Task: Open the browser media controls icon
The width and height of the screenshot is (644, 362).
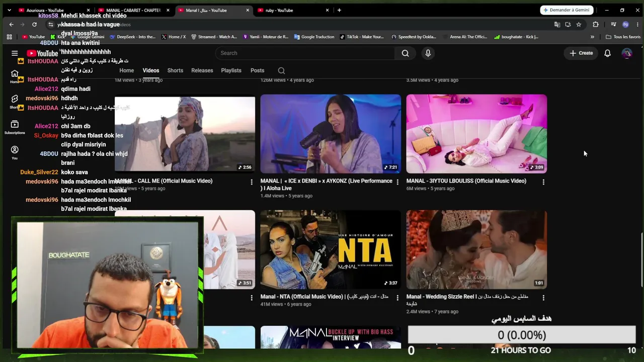Action: [x=613, y=24]
